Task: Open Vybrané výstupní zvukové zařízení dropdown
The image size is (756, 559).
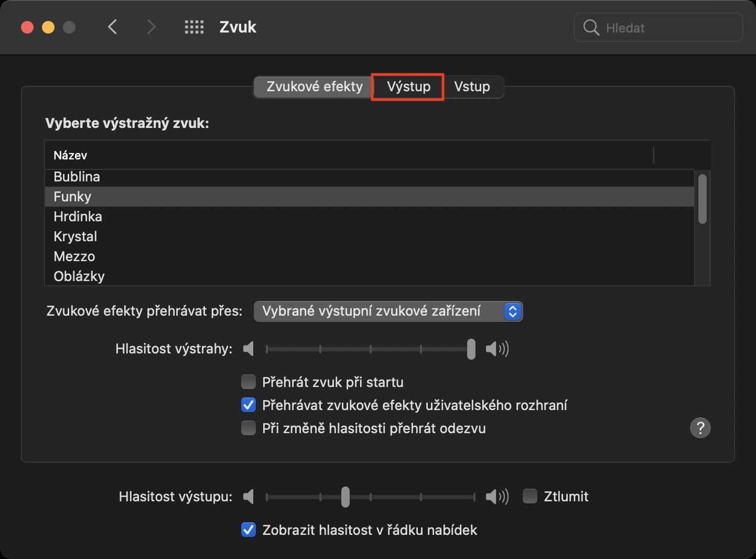Action: pos(388,311)
